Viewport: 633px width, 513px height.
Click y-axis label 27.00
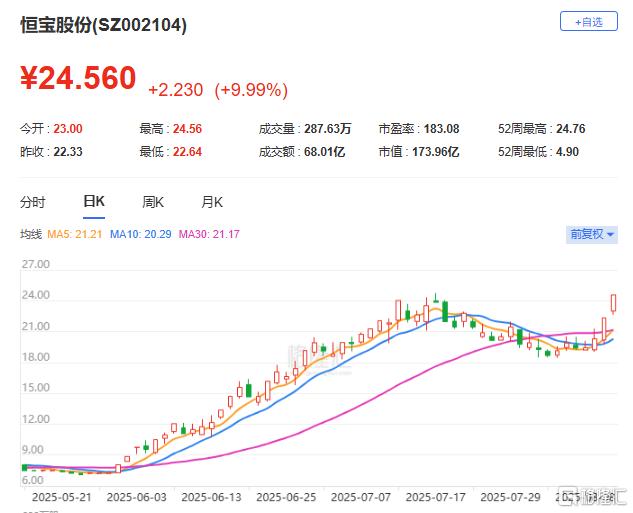click(x=36, y=264)
